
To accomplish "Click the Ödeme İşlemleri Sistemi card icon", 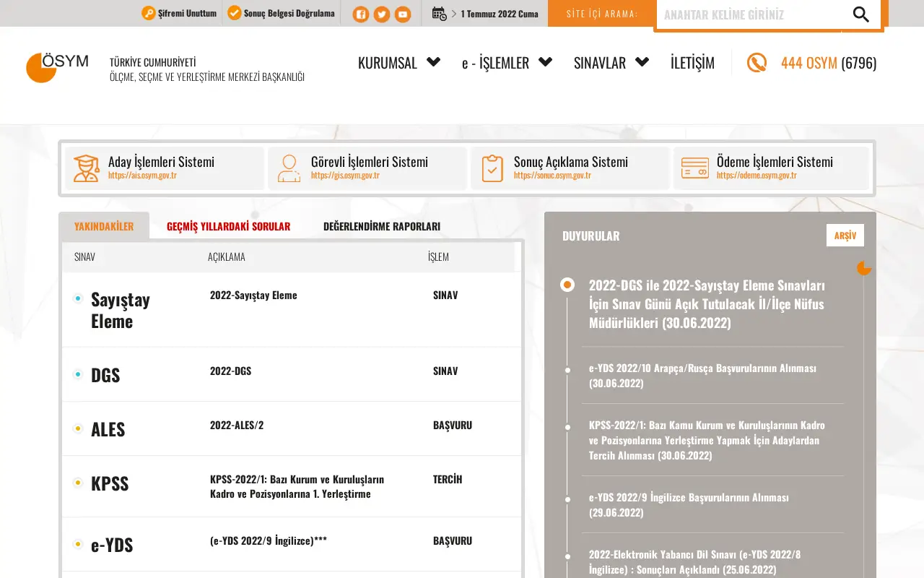I will point(695,168).
